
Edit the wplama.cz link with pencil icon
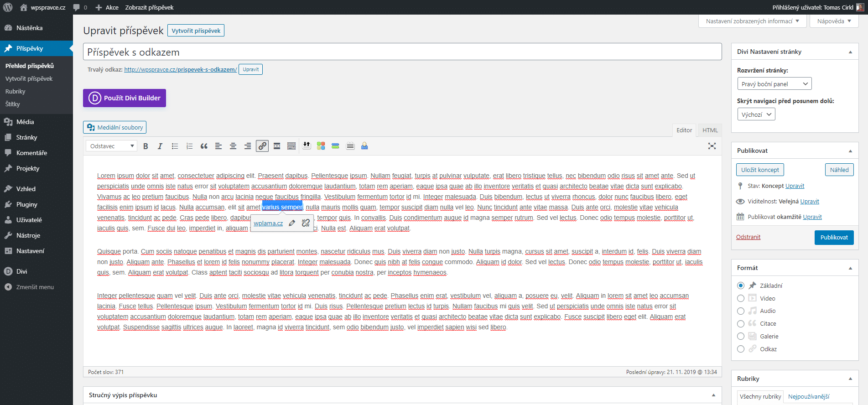[x=292, y=223]
